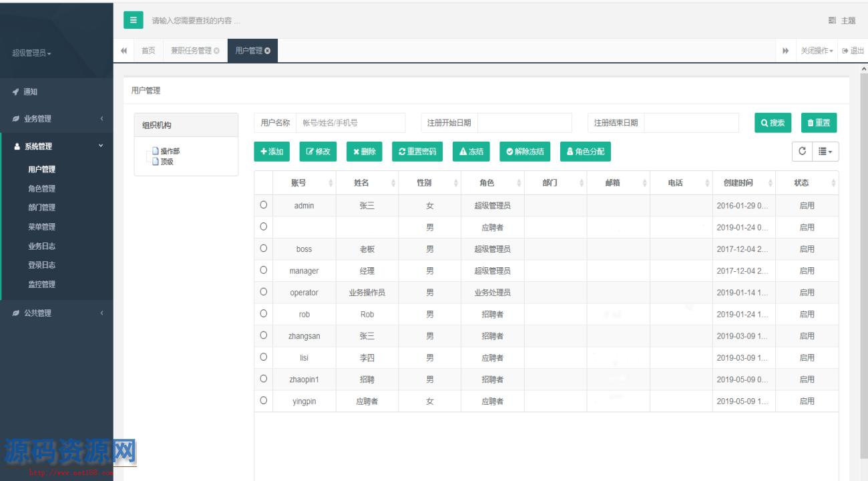The height and width of the screenshot is (481, 868).
Task: Select the rob row radio button
Action: coord(264,313)
